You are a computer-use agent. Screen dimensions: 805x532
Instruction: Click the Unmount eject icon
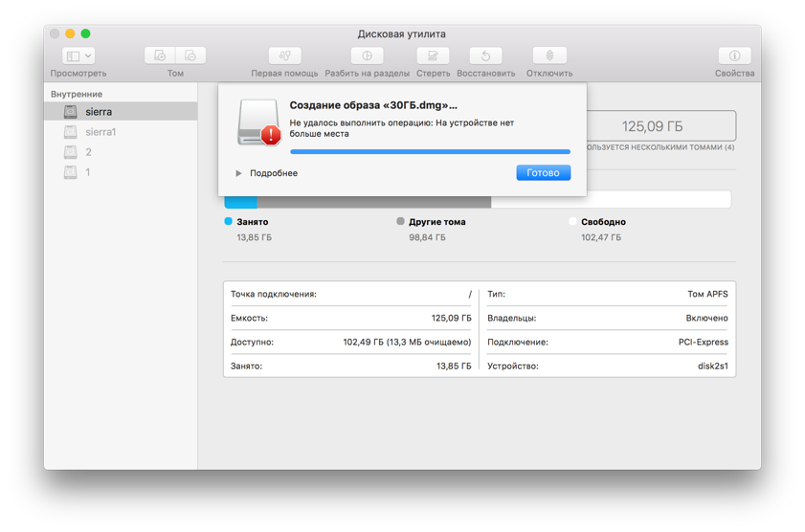(x=549, y=55)
